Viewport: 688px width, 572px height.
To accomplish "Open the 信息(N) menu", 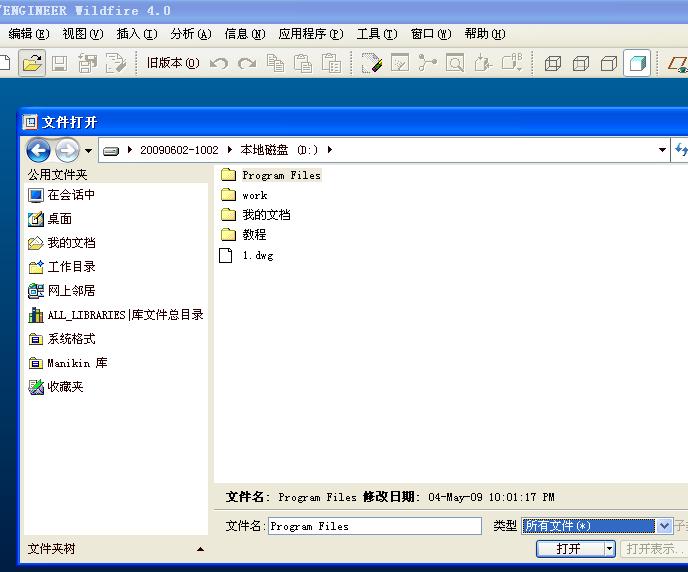I will click(245, 34).
